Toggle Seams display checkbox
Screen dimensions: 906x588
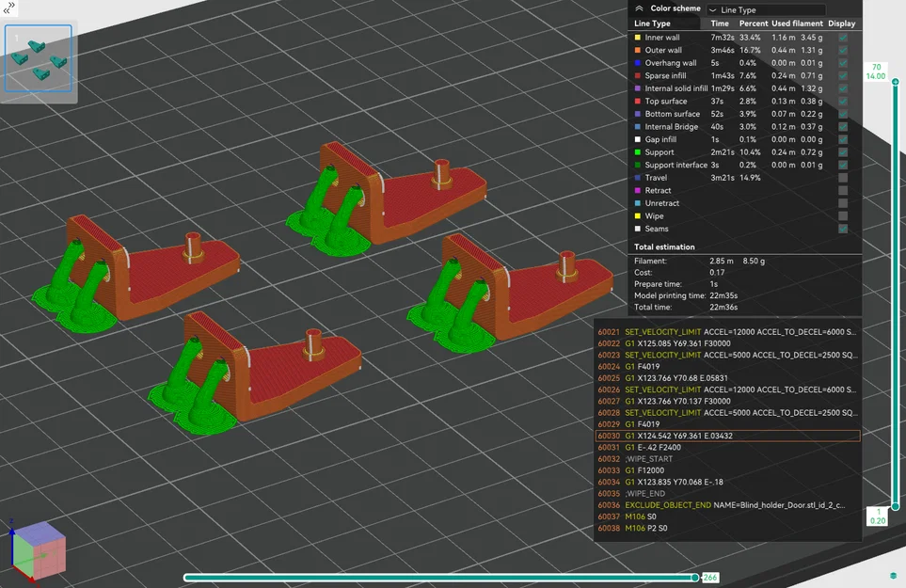(843, 229)
